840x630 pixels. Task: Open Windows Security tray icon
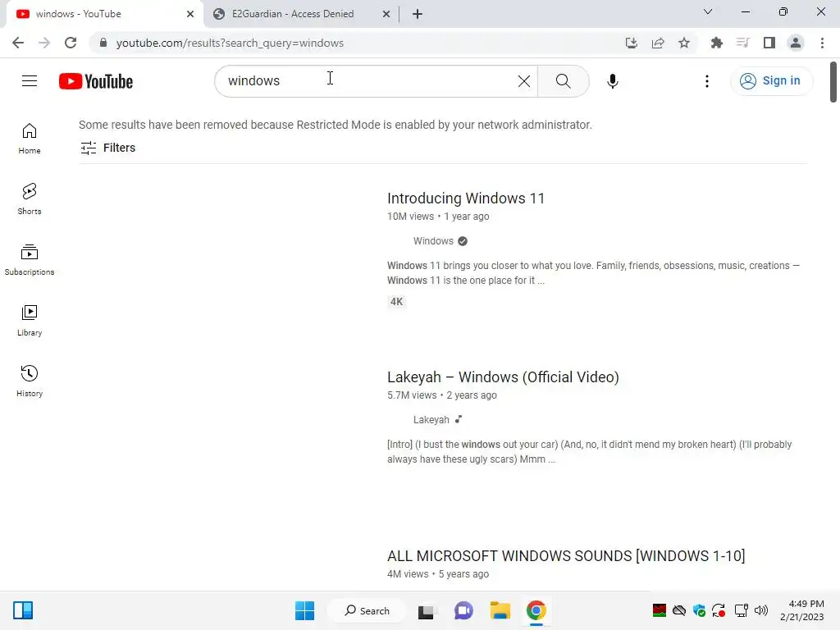point(699,610)
